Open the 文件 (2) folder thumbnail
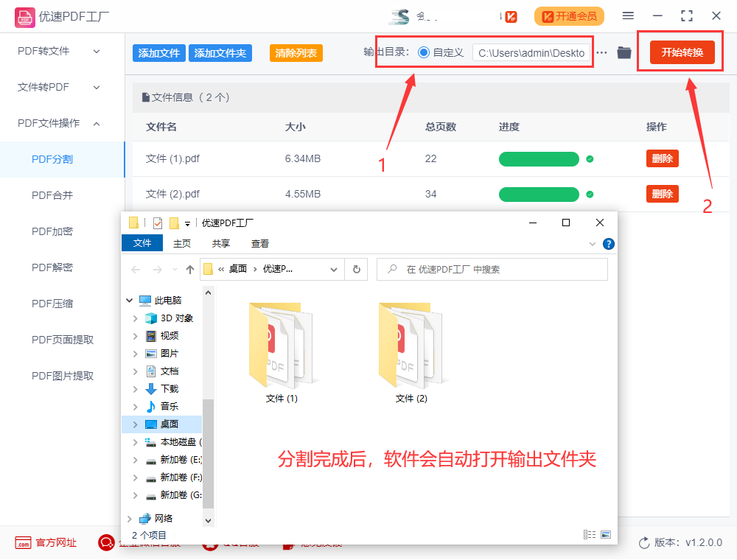 click(411, 346)
